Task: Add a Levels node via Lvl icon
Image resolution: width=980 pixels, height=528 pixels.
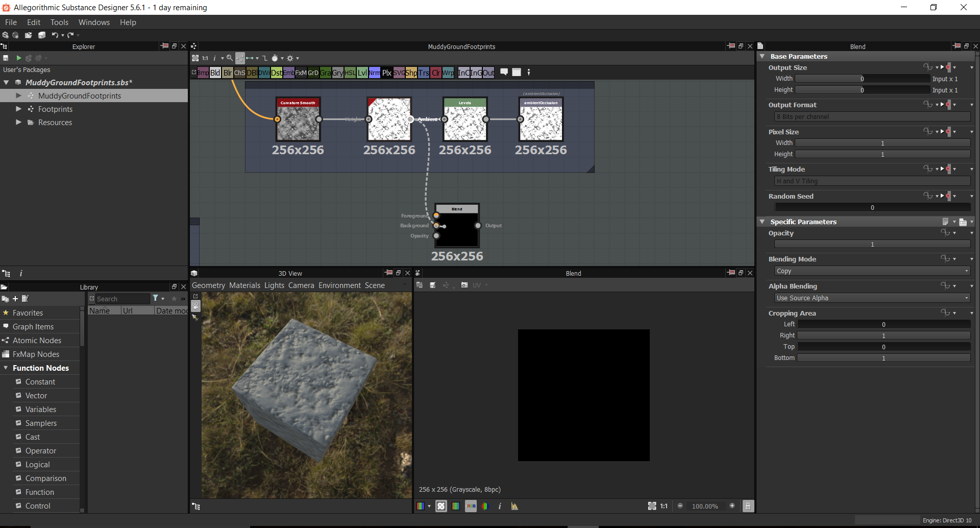Action: click(x=362, y=73)
